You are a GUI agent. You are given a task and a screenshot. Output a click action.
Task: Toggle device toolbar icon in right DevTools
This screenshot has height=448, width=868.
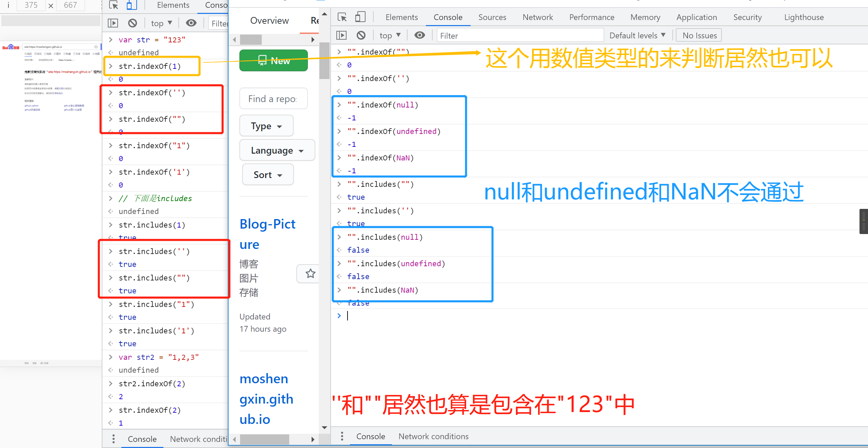(x=360, y=17)
